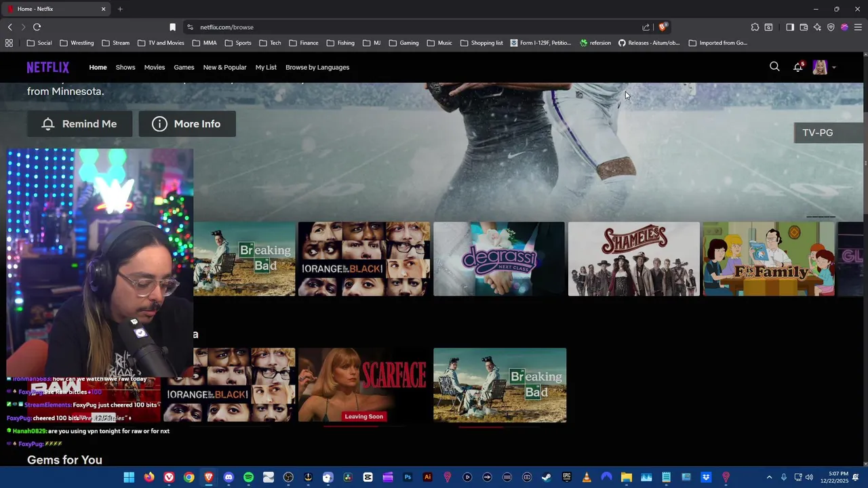868x488 pixels.
Task: Open TV and Movies bookmarks folder
Action: 161,43
